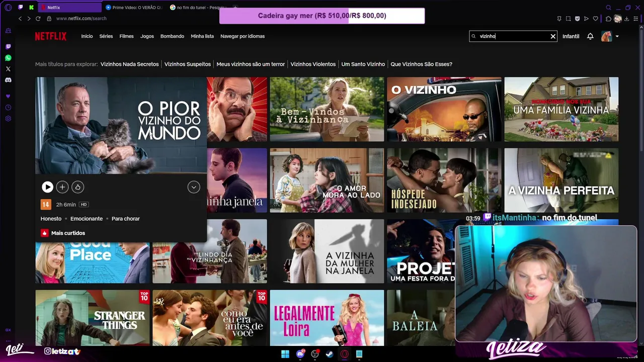Open the bookmarks heart in Opera sidebar
This screenshot has height=362, width=644.
[8, 96]
